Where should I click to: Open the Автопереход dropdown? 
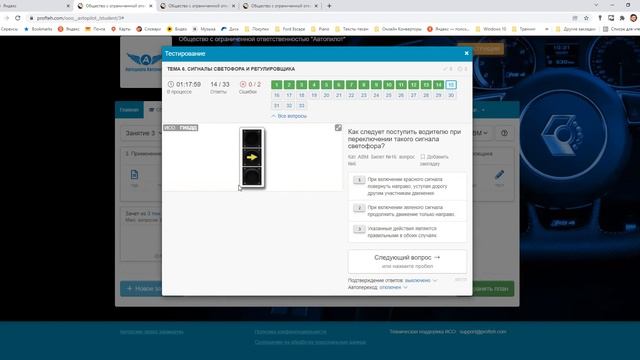click(x=393, y=287)
